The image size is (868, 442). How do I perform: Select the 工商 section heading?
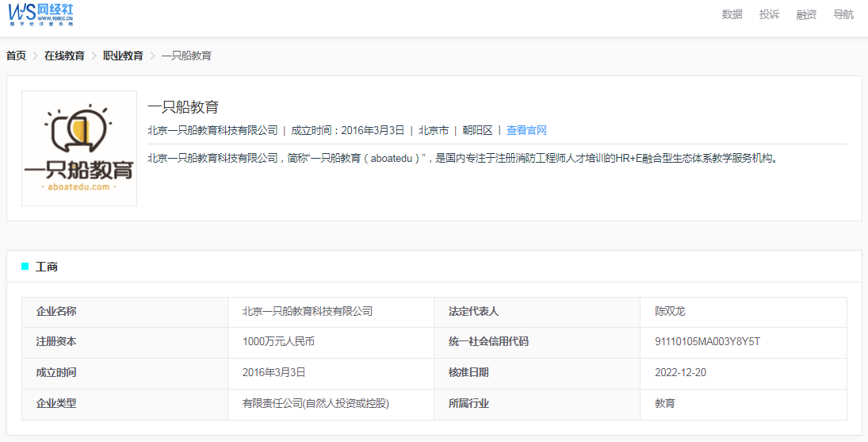coord(47,267)
